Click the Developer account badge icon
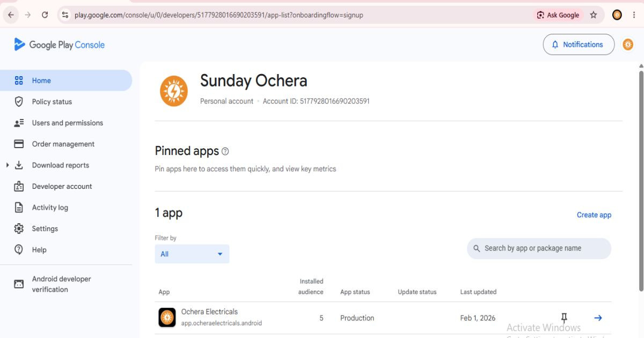The height and width of the screenshot is (338, 644). 19,186
